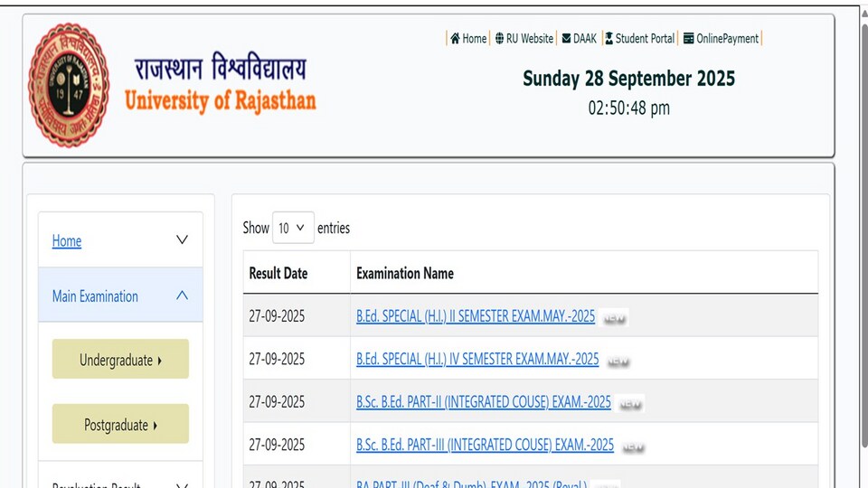Click NEW badge beside B.Ed. IV SEMESTER
The width and height of the screenshot is (868, 488).
pos(618,361)
